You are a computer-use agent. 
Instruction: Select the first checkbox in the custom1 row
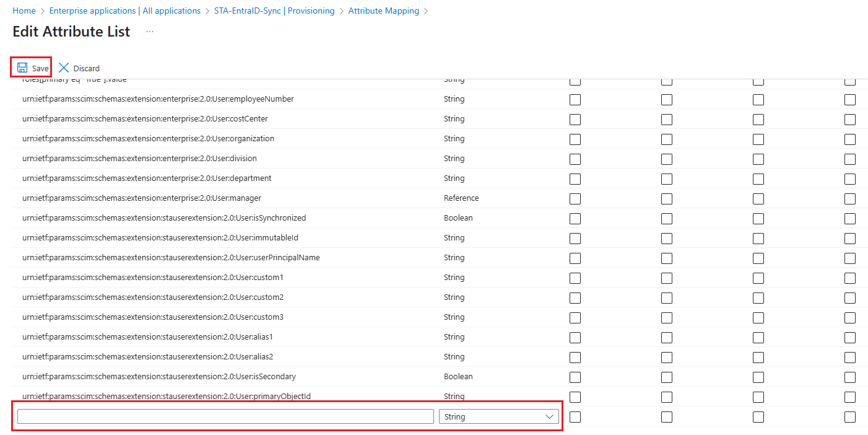pyautogui.click(x=575, y=278)
